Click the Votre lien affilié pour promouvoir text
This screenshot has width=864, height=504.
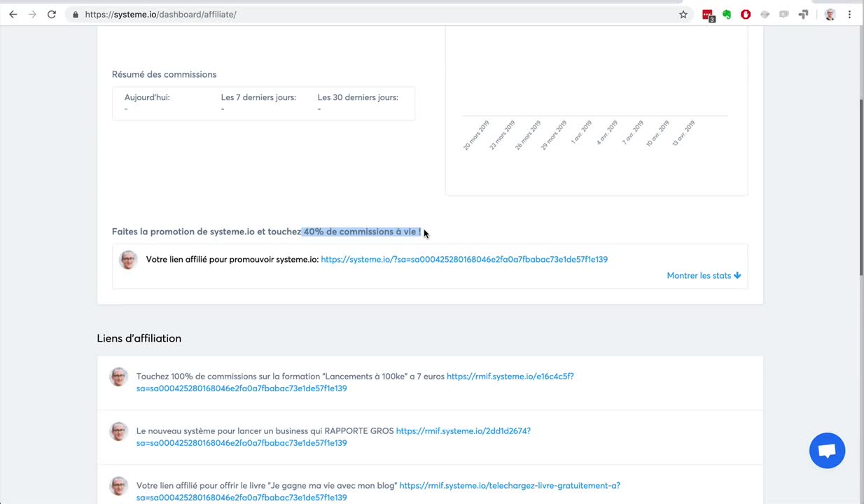pyautogui.click(x=232, y=259)
